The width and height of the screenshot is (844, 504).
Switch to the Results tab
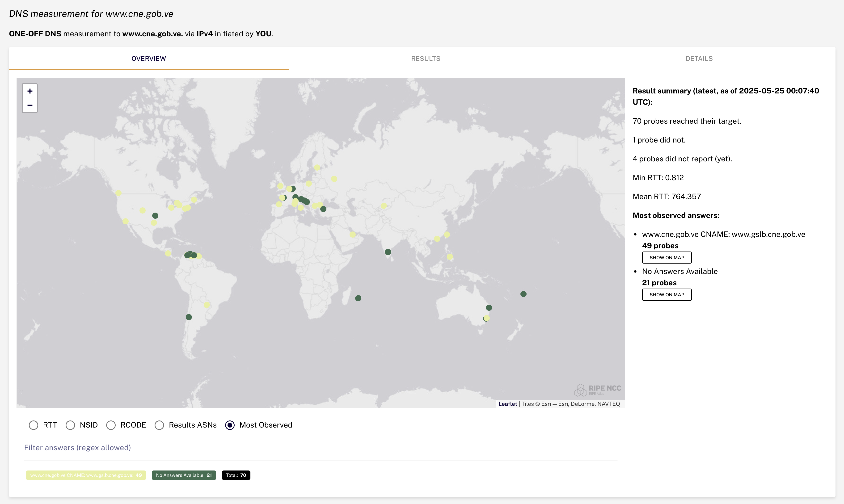(x=426, y=59)
